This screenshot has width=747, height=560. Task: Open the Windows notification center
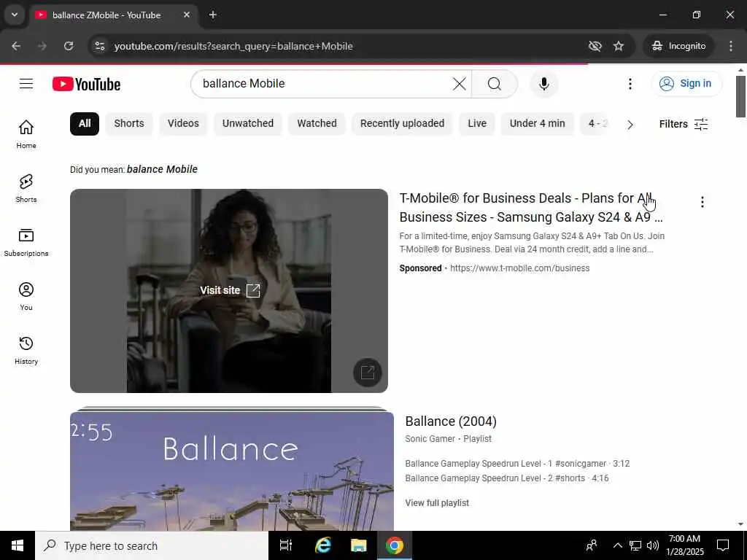click(x=723, y=545)
